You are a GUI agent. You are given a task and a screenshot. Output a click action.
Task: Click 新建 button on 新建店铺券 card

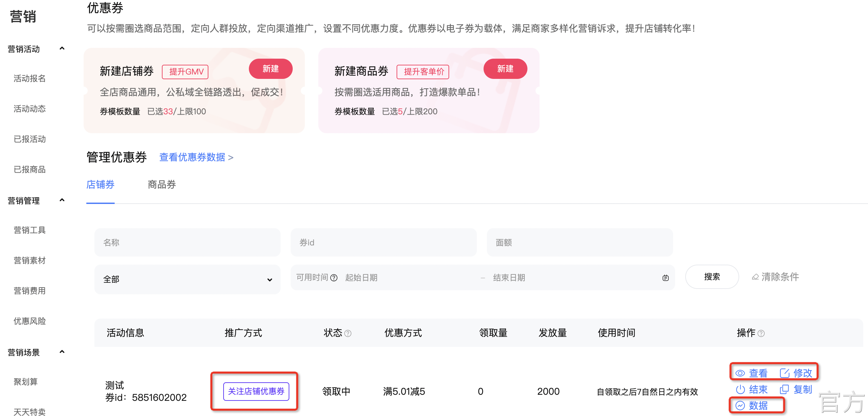click(x=270, y=69)
